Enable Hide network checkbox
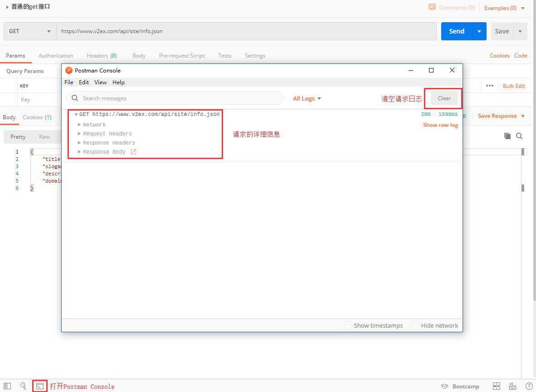The width and height of the screenshot is (536, 392). [415, 325]
